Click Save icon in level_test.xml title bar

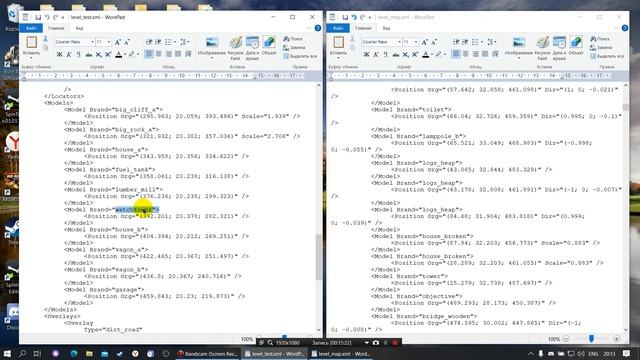click(x=38, y=17)
